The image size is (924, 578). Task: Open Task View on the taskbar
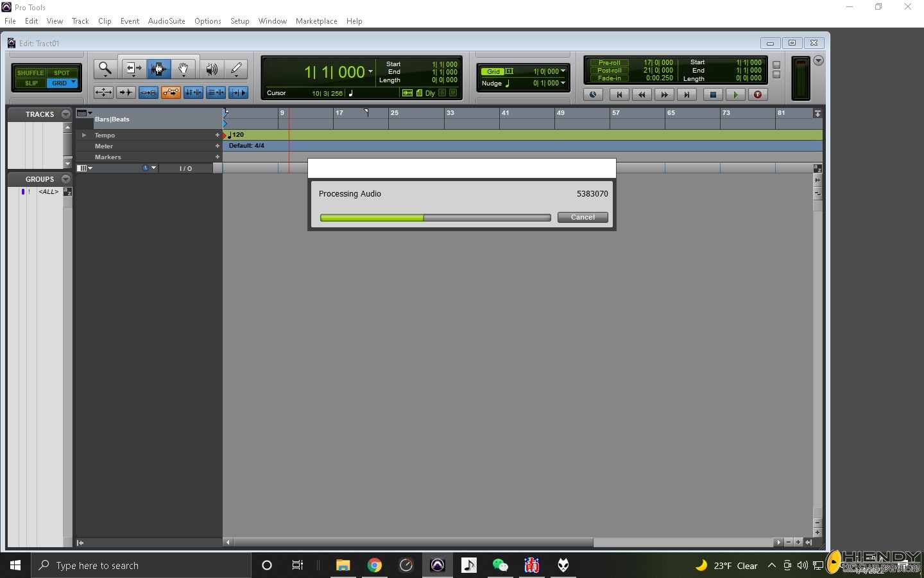click(298, 565)
